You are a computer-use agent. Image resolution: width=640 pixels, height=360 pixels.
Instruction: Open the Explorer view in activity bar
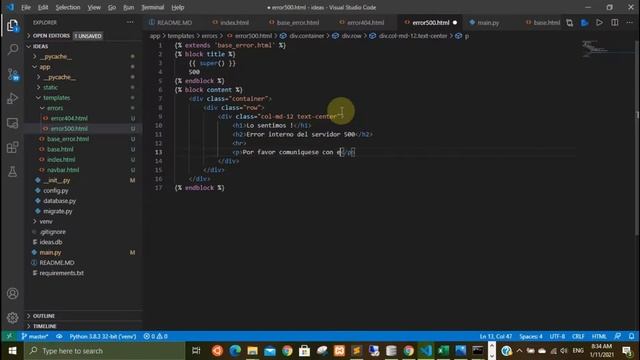coord(13,26)
